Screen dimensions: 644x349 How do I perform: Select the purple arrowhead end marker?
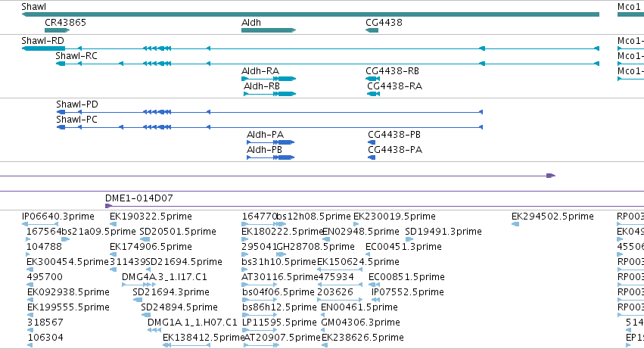[551, 176]
